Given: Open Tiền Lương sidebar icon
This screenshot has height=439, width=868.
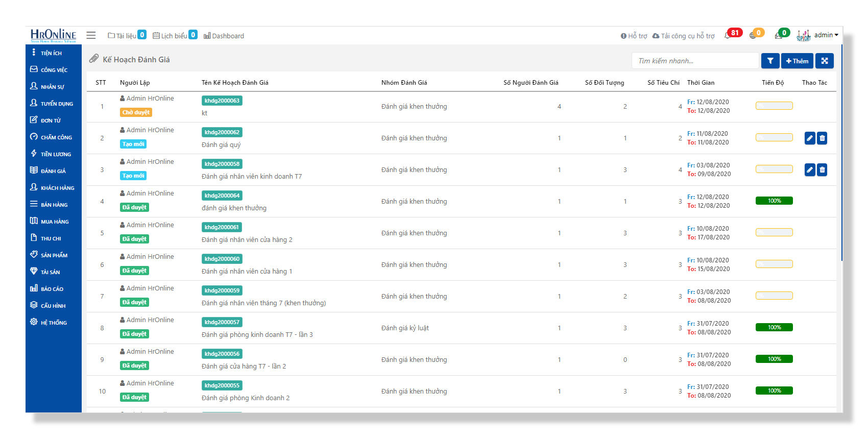Looking at the screenshot, I should pos(34,153).
